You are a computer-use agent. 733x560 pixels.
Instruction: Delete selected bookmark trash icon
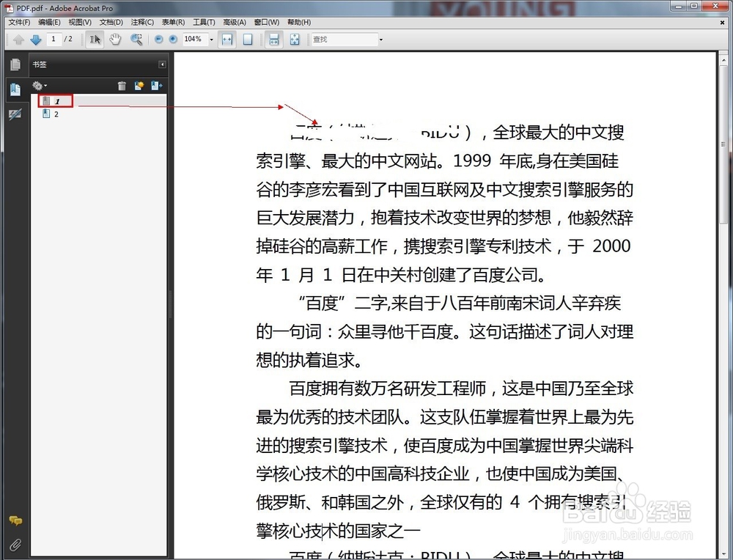point(122,86)
